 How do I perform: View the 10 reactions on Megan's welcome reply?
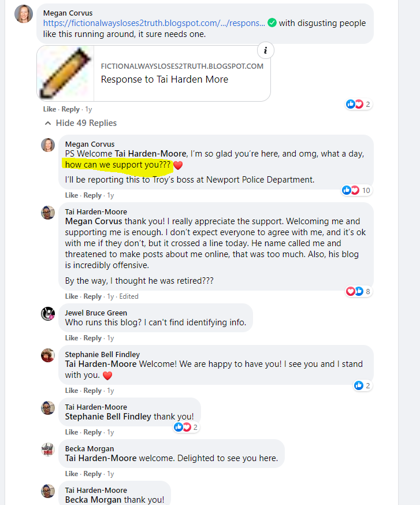tap(357, 190)
